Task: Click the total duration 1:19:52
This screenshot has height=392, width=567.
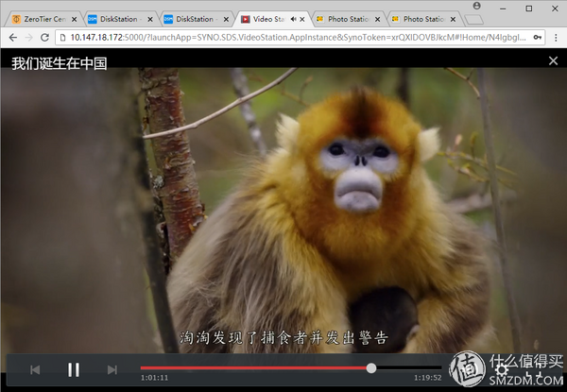Action: tap(428, 378)
